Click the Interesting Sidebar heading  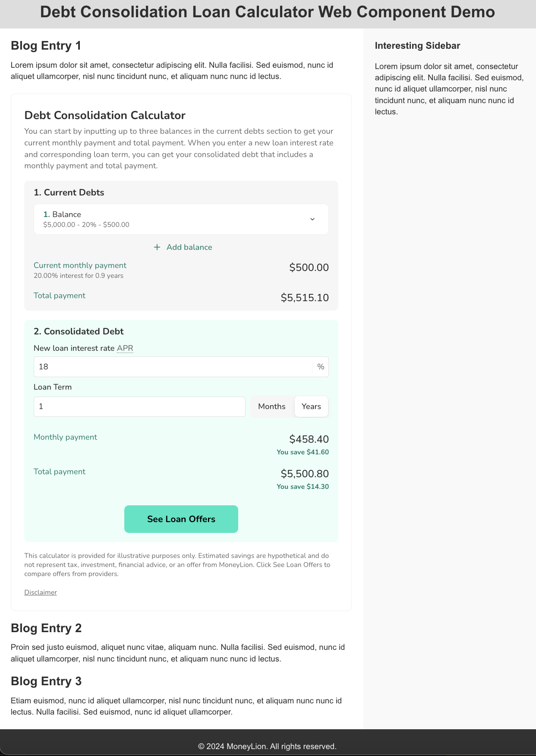click(417, 46)
